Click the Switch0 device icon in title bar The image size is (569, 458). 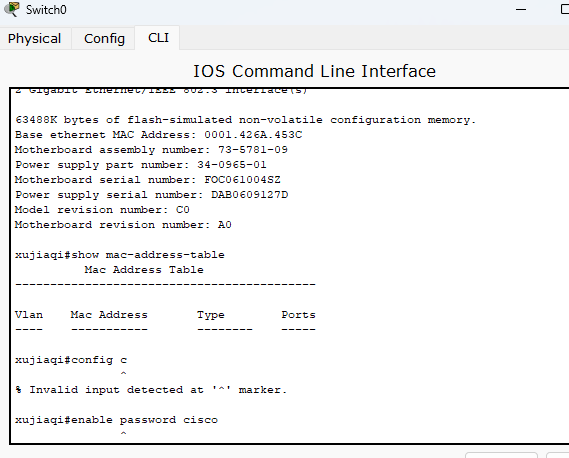click(12, 9)
